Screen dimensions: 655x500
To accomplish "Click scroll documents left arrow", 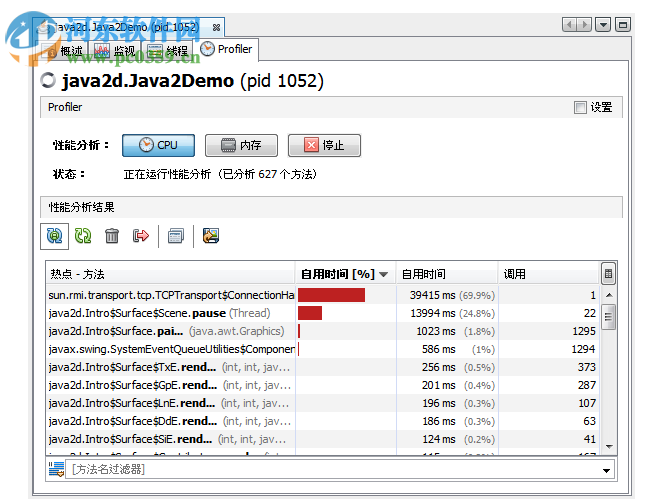I will (x=569, y=25).
